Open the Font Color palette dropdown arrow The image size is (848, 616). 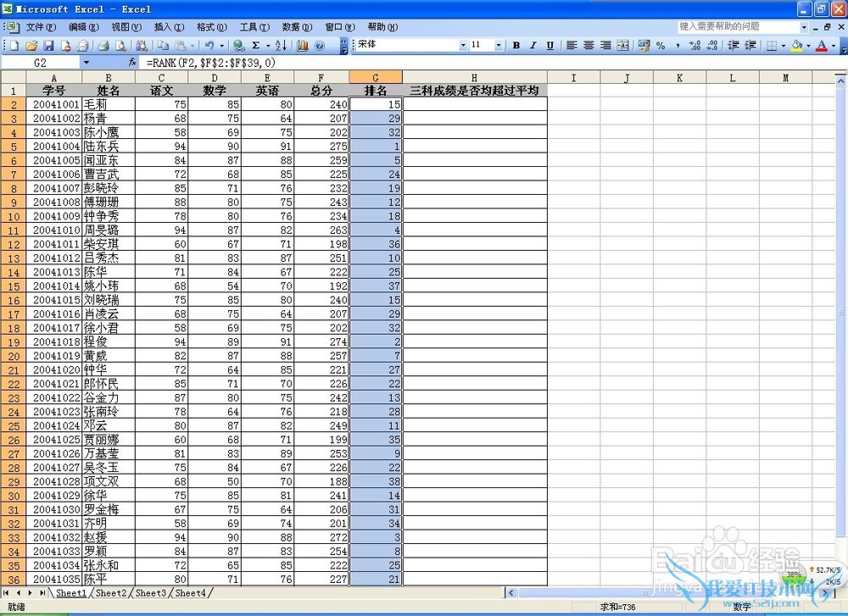coord(834,46)
